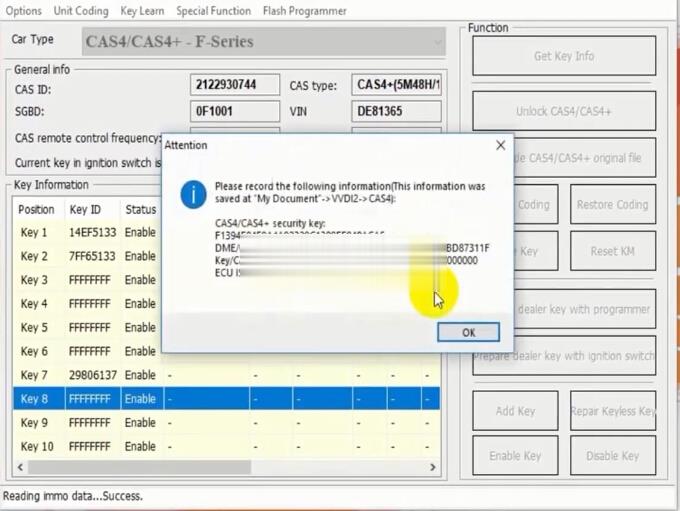Click Key ID 14EF5133 cell
The width and height of the screenshot is (680, 511).
tap(92, 233)
